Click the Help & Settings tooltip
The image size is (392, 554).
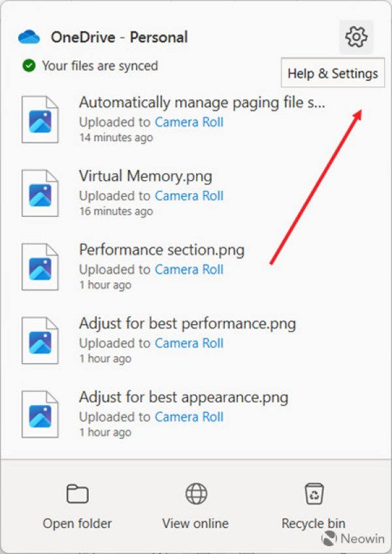(x=333, y=73)
